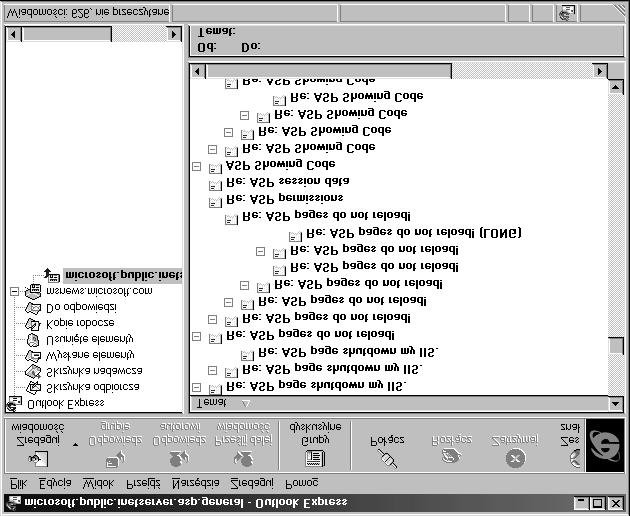Select the 'ASP Showing Code' thread starter message

(x=280, y=165)
